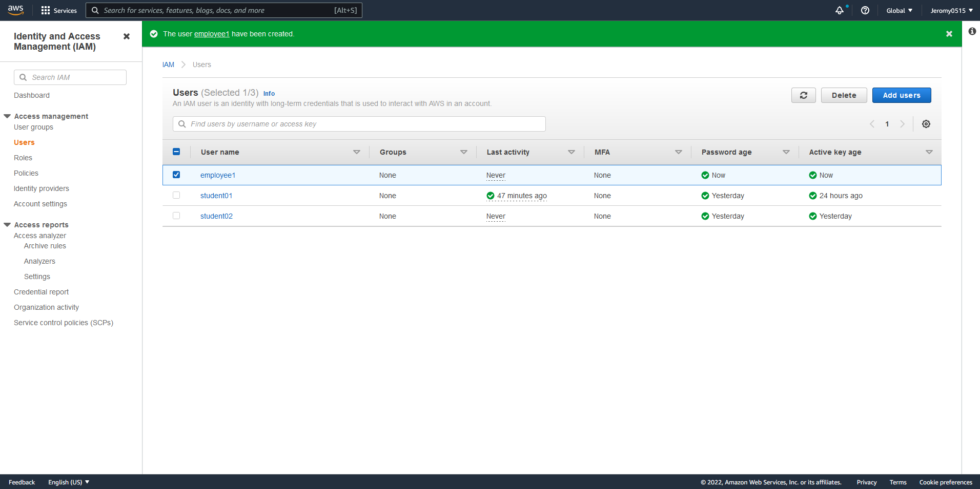This screenshot has height=489, width=980.
Task: Open the info panel icon on right edge
Action: pos(972,31)
